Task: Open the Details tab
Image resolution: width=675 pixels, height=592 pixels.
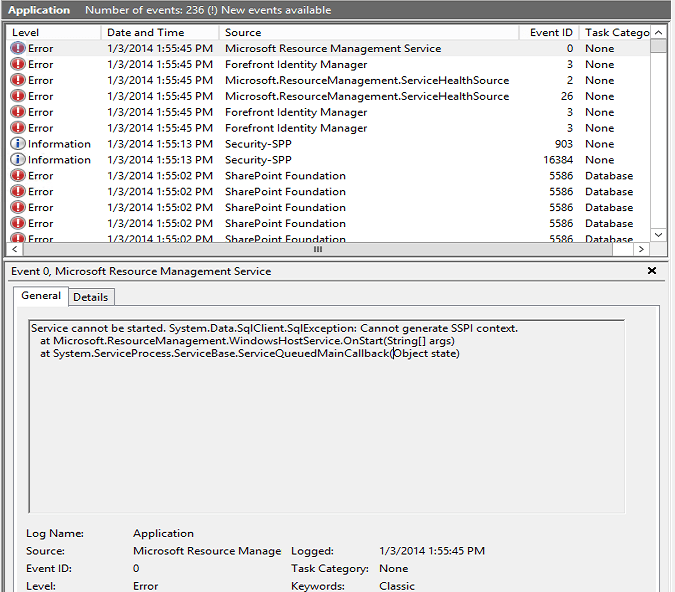Action: (91, 297)
